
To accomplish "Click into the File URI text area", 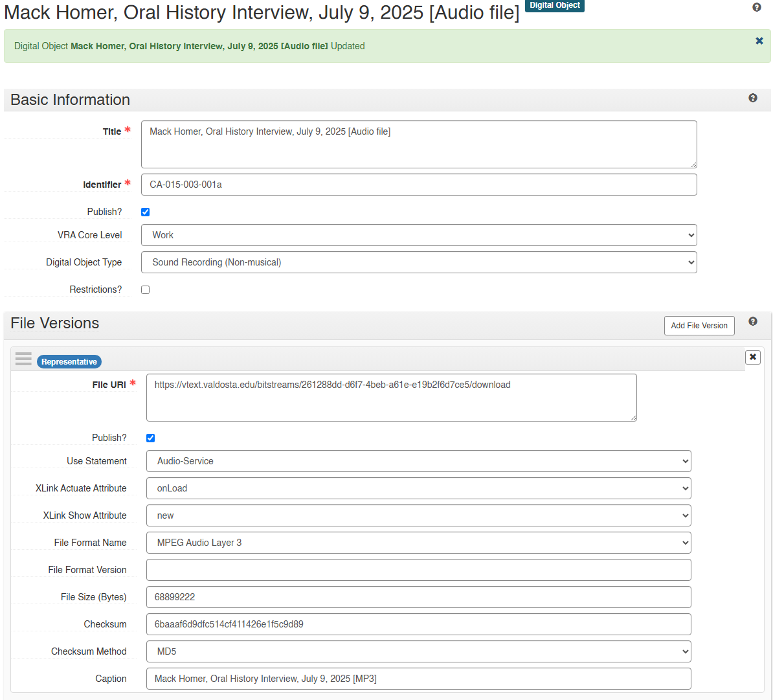I will tap(392, 398).
